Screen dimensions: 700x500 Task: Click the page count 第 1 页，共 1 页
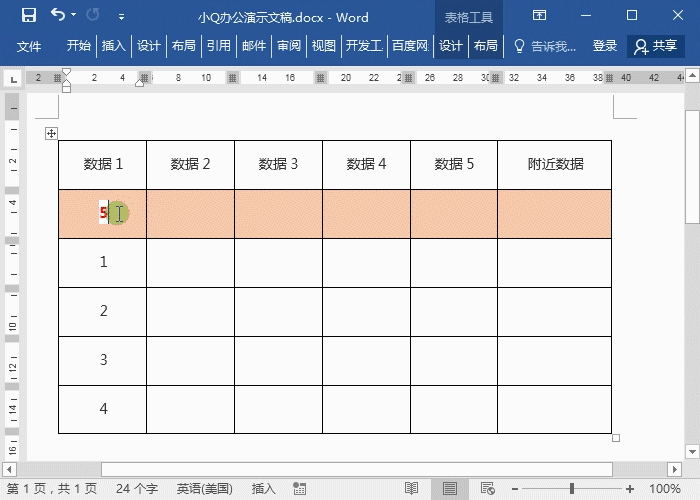point(52,489)
